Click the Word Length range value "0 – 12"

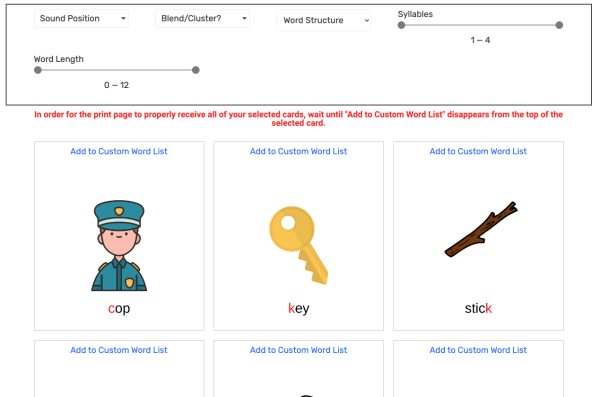tap(116, 85)
